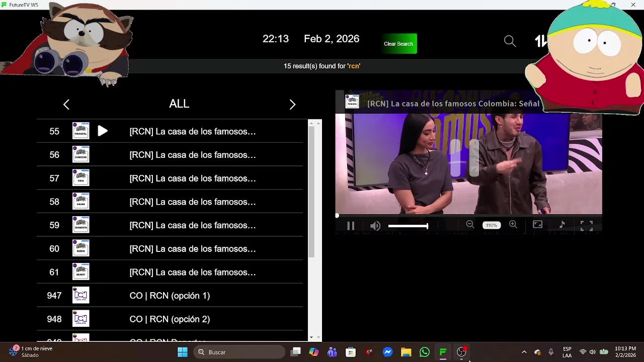Go to next category with right chevron
The height and width of the screenshot is (362, 644).
tap(292, 104)
